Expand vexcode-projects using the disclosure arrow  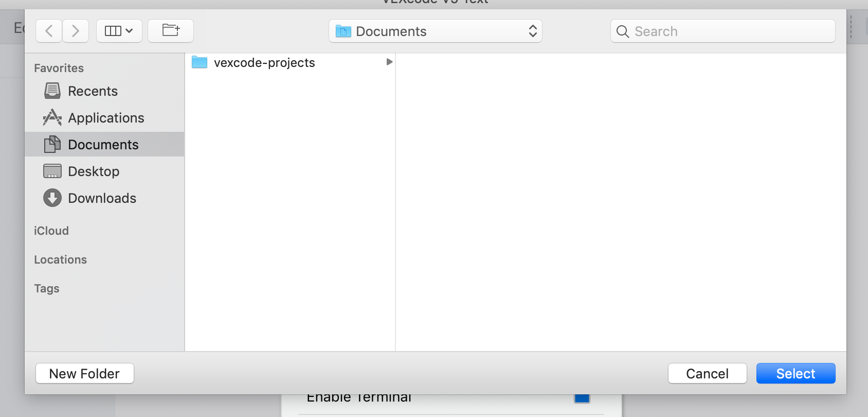389,62
